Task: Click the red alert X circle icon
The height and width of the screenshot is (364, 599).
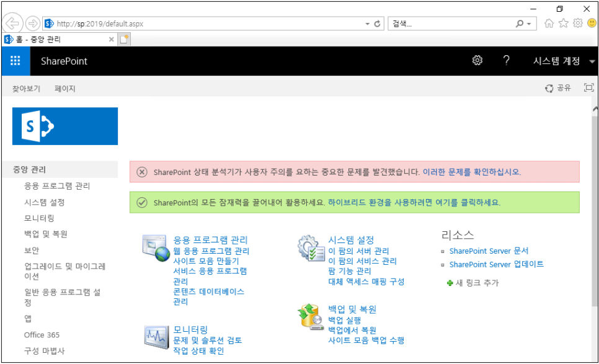Action: 142,172
